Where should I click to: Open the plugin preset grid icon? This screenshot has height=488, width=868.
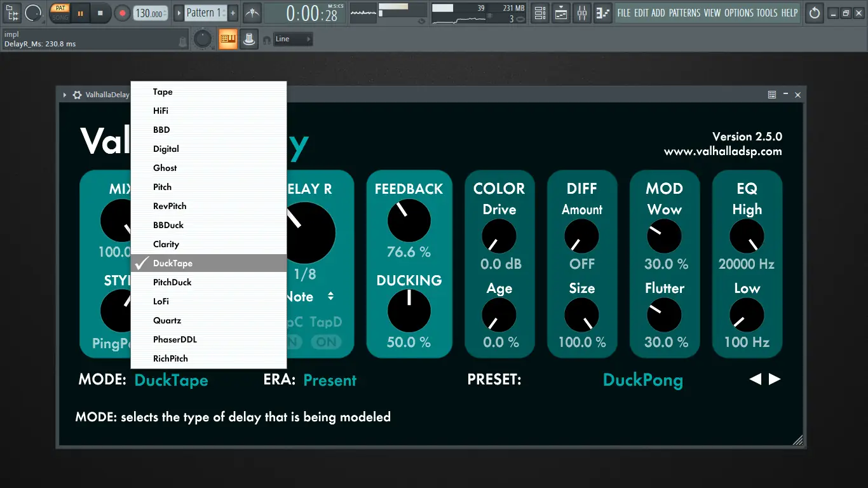(772, 95)
